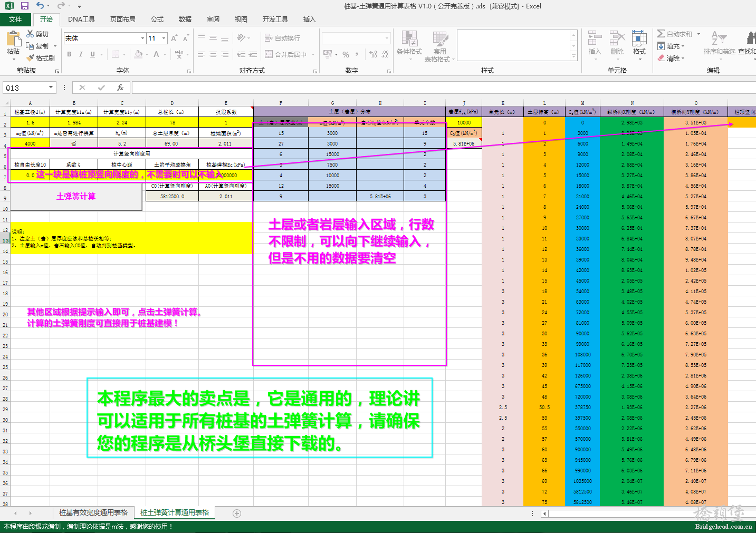Click the align right icon
Screen dimensions: 756x533
tap(225, 54)
